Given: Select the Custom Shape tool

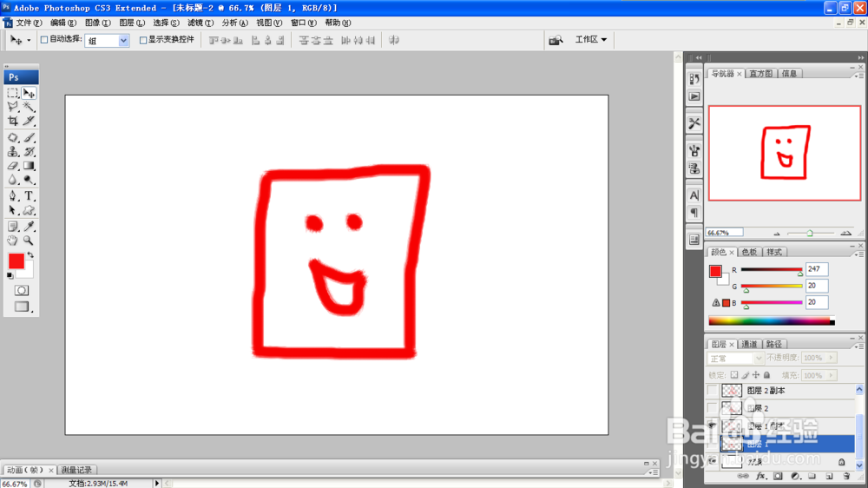Looking at the screenshot, I should (x=29, y=210).
